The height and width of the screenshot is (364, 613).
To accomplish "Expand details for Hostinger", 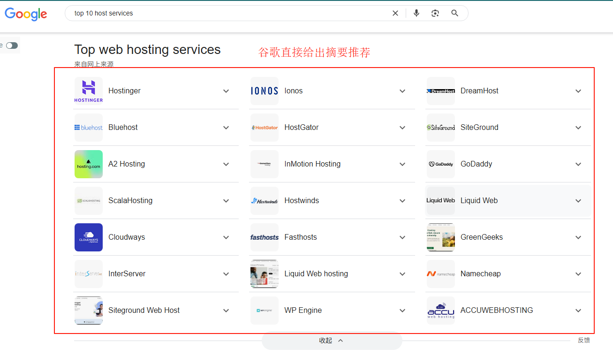I will (x=226, y=91).
